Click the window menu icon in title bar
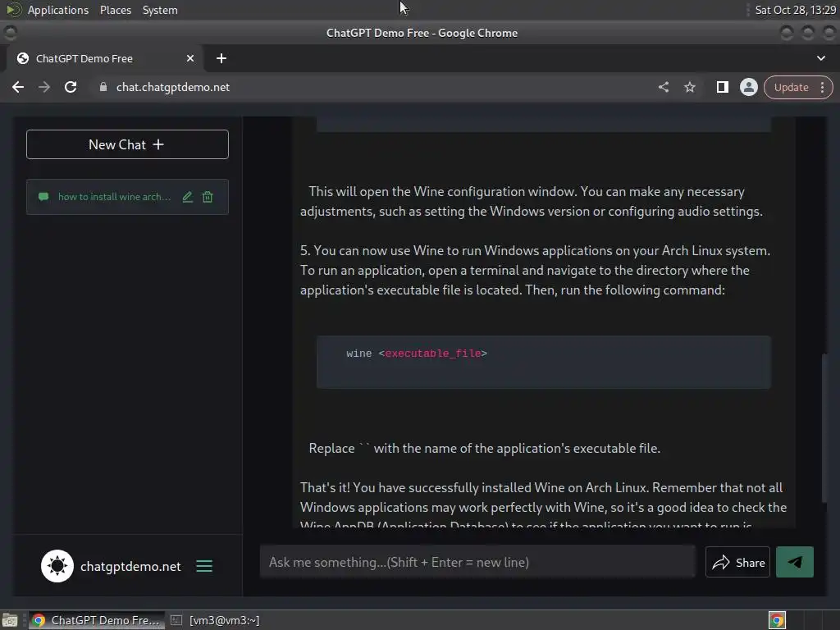 (x=10, y=33)
